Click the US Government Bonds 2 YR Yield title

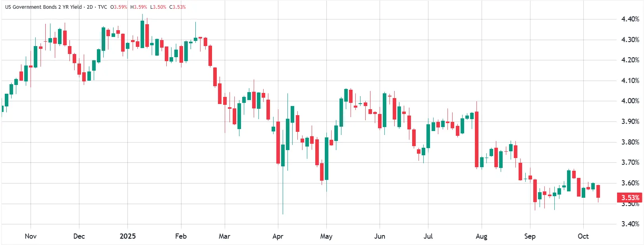[x=43, y=7]
